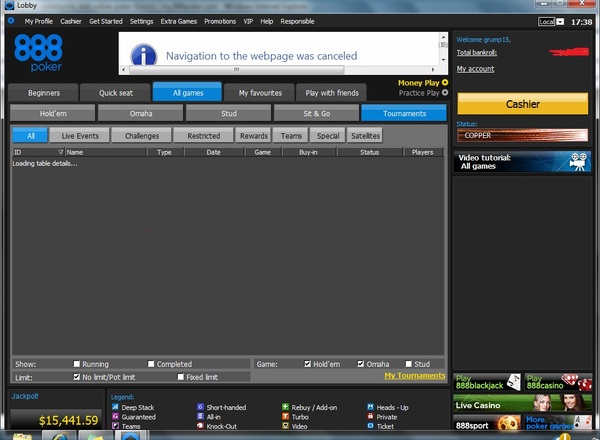Click the Play with friends tab

332,93
